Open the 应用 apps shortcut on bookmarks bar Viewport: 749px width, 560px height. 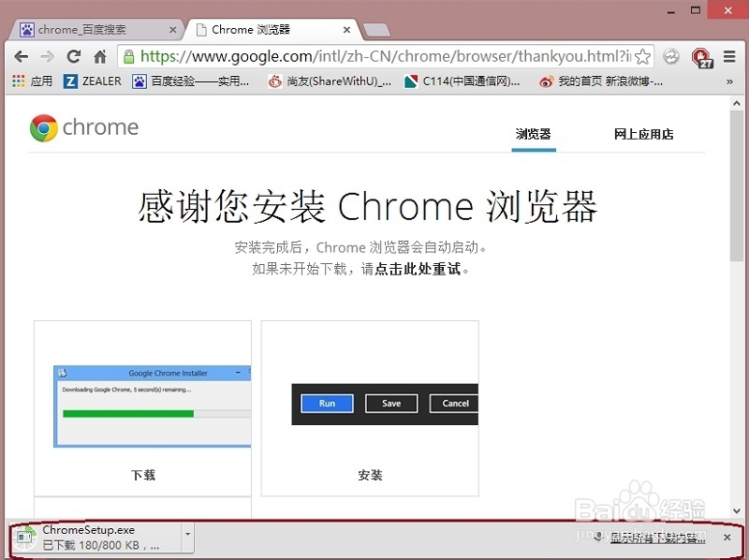tap(31, 81)
